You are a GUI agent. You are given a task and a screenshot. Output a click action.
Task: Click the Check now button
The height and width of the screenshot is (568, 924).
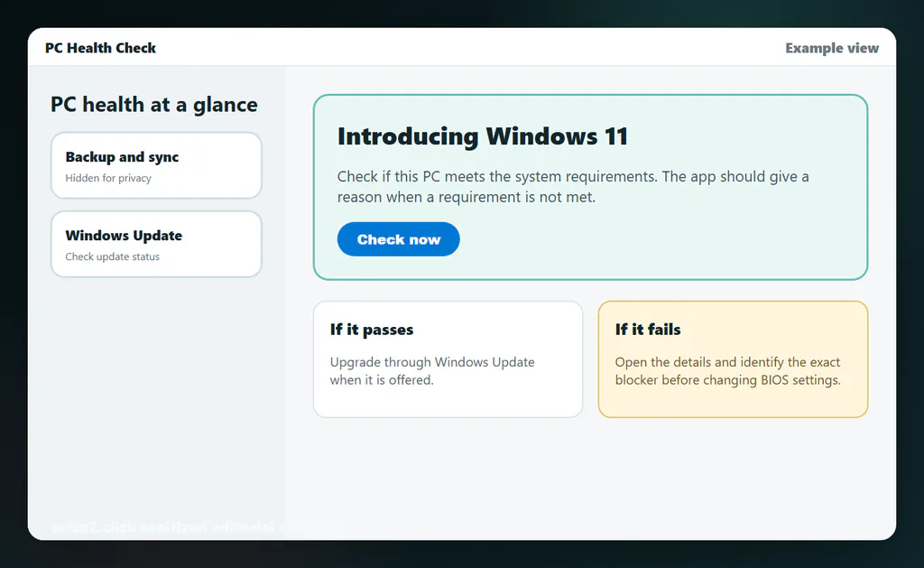tap(398, 239)
